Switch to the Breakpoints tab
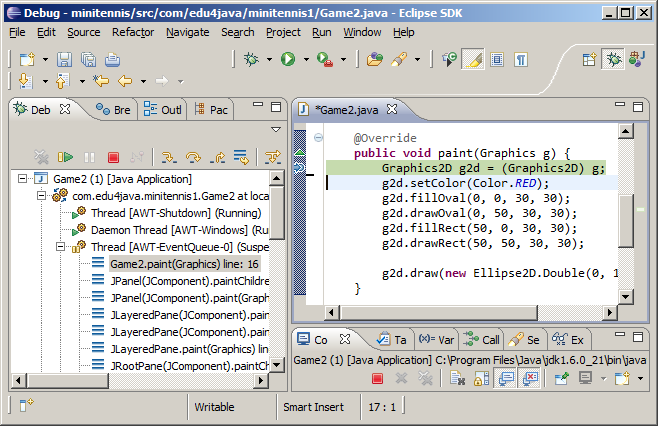This screenshot has height=426, width=658. pyautogui.click(x=113, y=110)
